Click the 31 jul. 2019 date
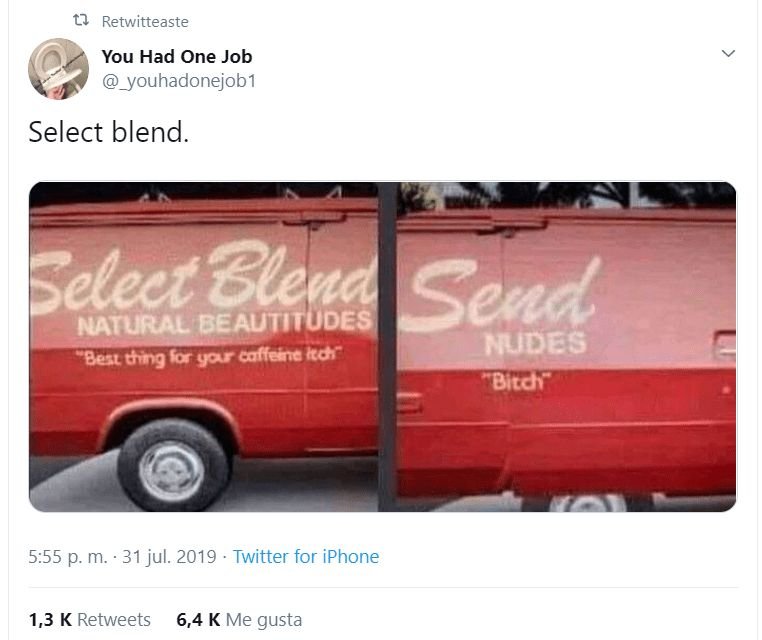This screenshot has width=762, height=640. click(x=169, y=556)
